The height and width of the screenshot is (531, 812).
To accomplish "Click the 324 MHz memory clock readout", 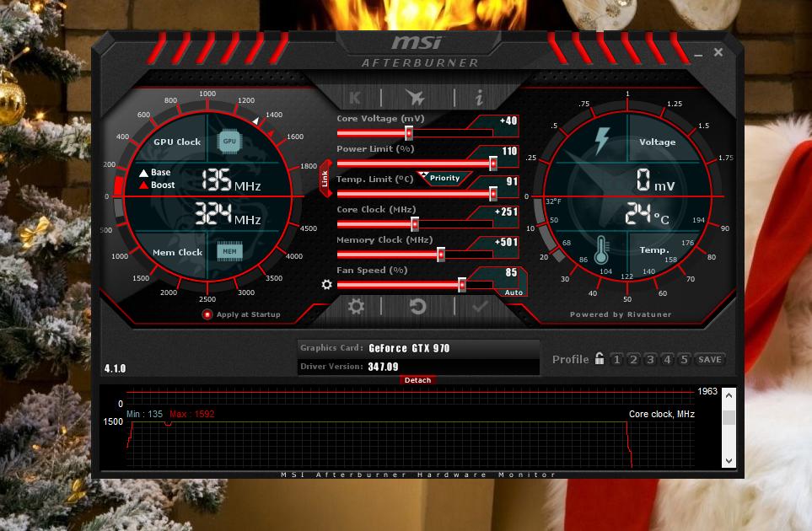I will tap(228, 214).
